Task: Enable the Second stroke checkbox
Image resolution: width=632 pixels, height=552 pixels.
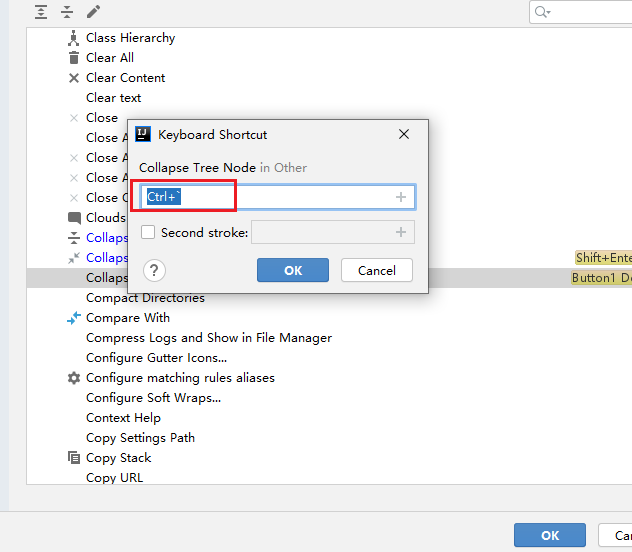Action: (x=148, y=232)
